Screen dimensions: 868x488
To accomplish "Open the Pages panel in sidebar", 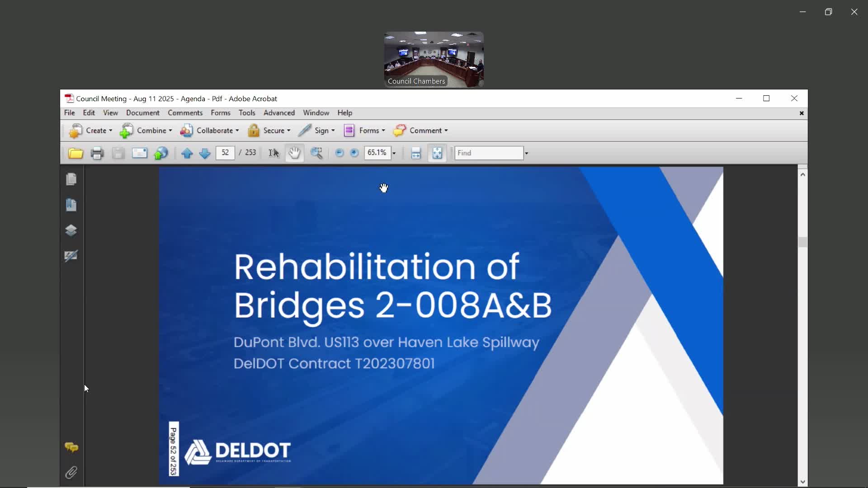I will pyautogui.click(x=71, y=179).
